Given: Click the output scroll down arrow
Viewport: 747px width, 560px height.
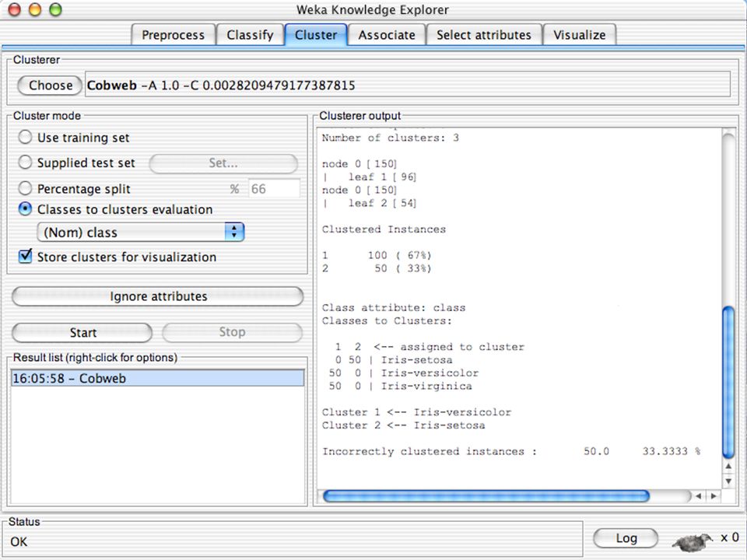Looking at the screenshot, I should [728, 481].
